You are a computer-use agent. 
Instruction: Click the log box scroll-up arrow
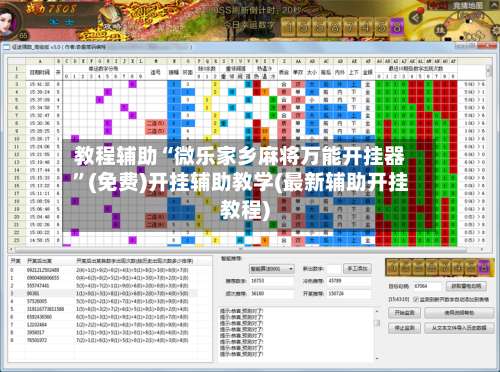pyautogui.click(x=377, y=311)
